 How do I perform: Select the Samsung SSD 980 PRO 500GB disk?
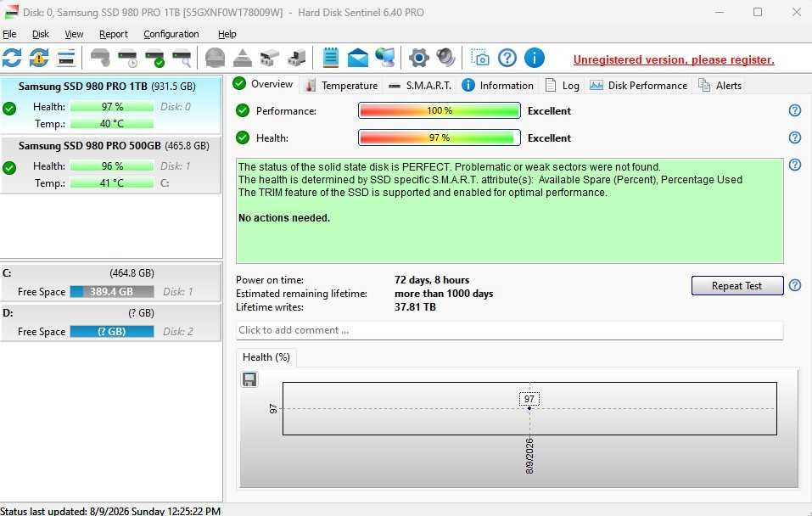pyautogui.click(x=111, y=165)
